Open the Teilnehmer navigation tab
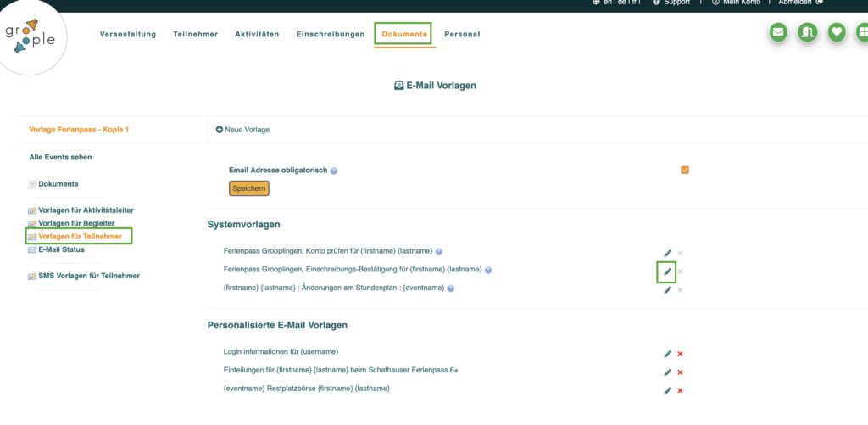The height and width of the screenshot is (425, 868). click(x=195, y=34)
